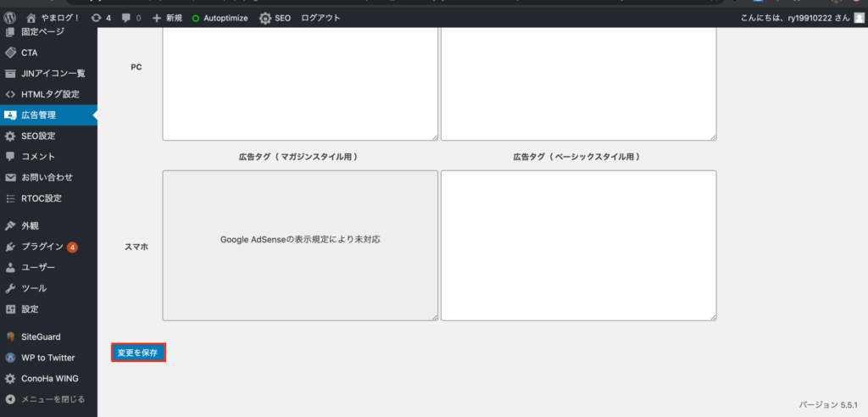868x417 pixels.
Task: Click 広告タグ（ベーシックスタイル用）heading text
Action: [x=576, y=158]
